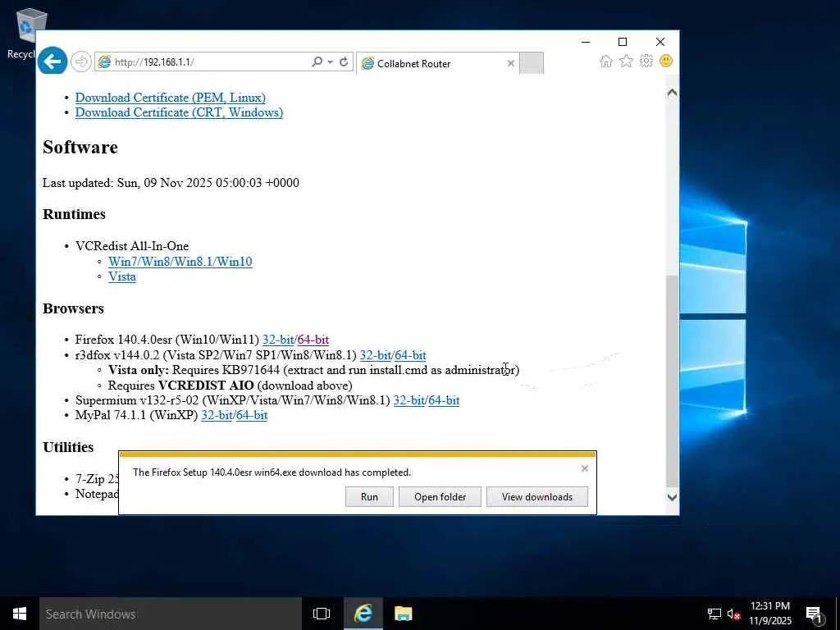Image resolution: width=840 pixels, height=630 pixels.
Task: Minimize the Internet Explorer window
Action: (x=586, y=42)
